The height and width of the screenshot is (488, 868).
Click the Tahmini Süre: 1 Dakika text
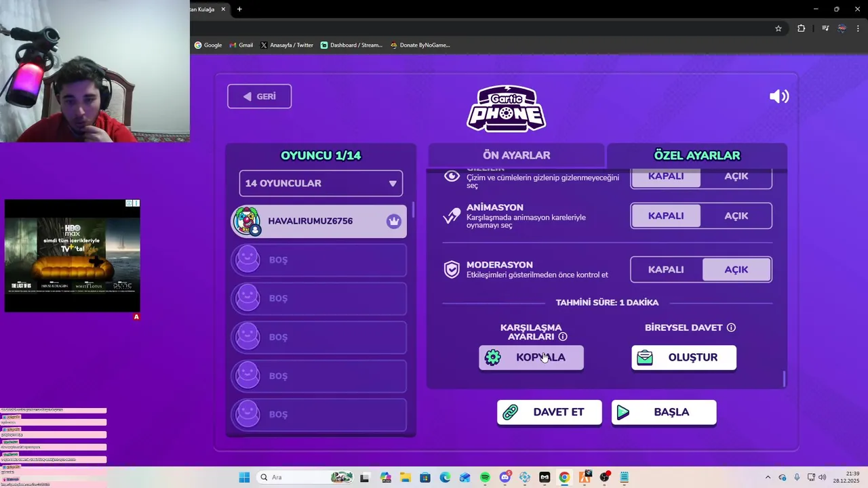(607, 302)
